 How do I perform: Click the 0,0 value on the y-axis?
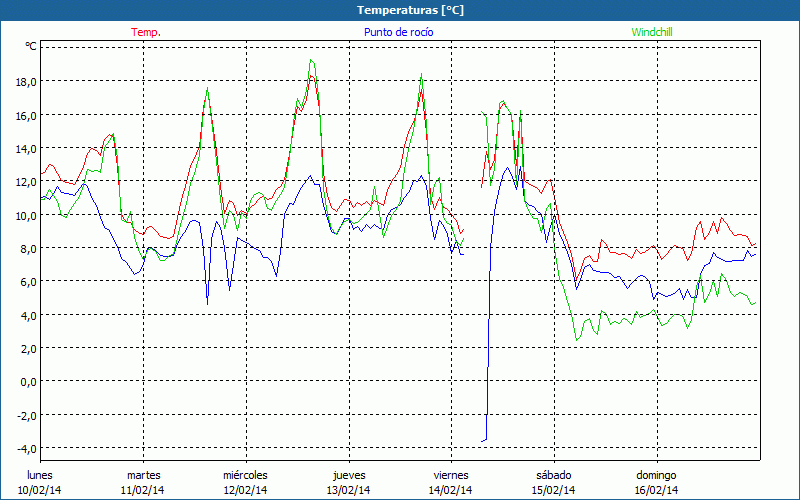coord(27,381)
